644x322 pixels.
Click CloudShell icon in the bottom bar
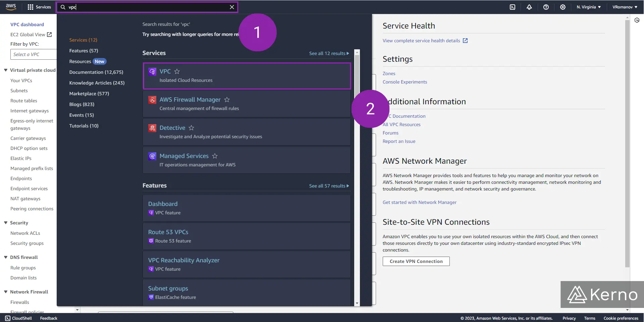point(8,318)
